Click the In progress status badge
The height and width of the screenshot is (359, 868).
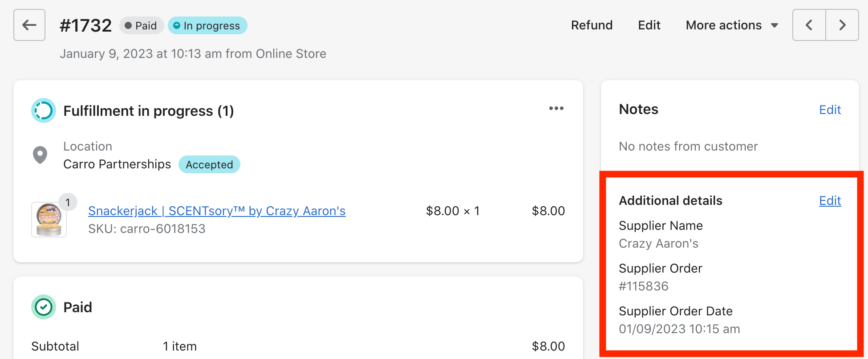pos(207,26)
